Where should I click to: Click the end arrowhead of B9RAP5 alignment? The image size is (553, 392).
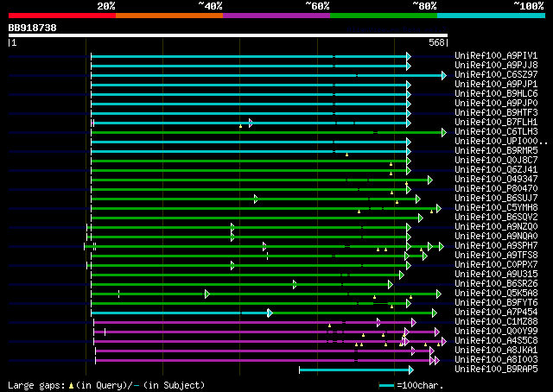pos(411,370)
